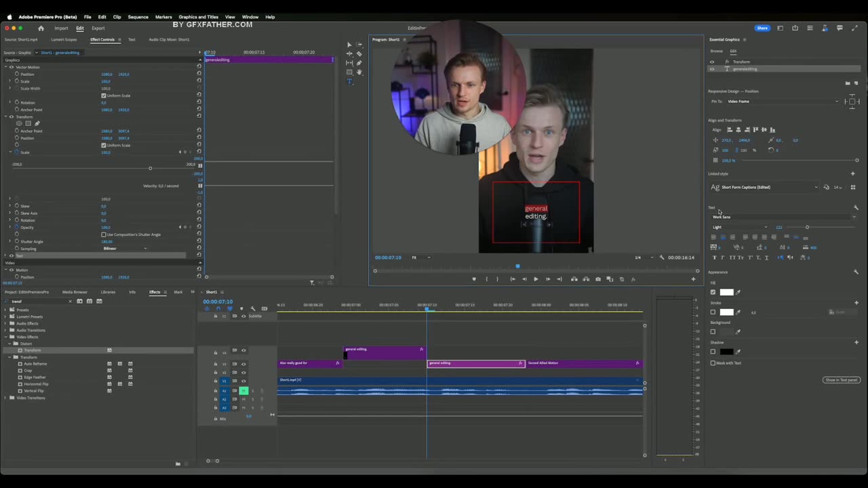
Task: Enable the Shadow checkbox
Action: pos(713,352)
